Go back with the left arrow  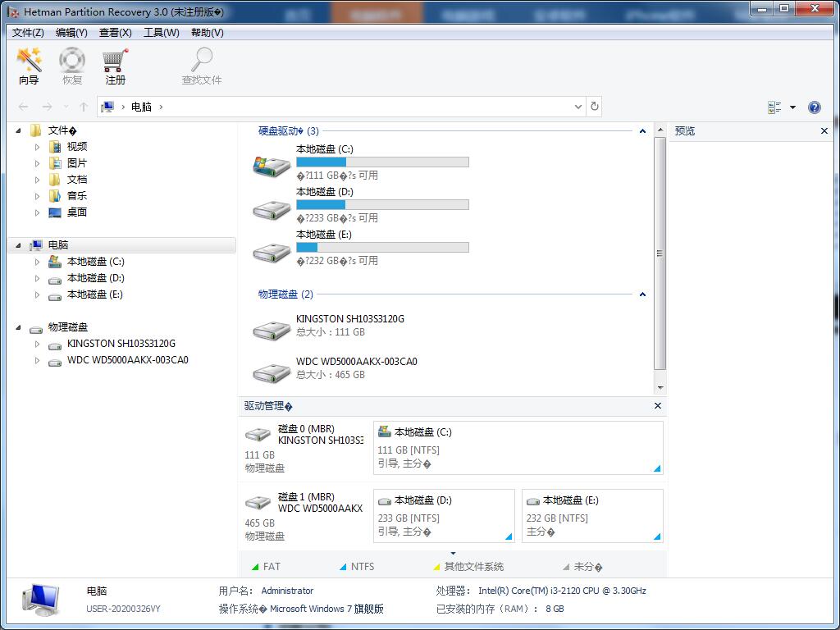23,107
